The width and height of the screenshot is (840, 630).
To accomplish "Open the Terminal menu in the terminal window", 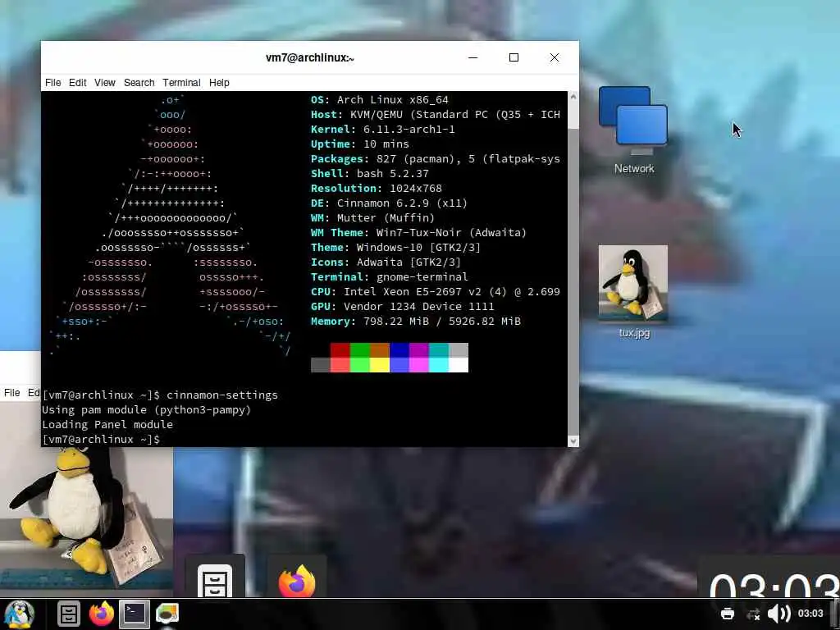I will pos(181,83).
